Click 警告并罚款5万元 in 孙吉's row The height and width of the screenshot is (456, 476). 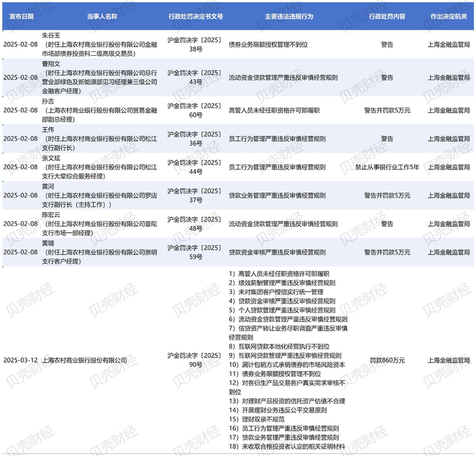pyautogui.click(x=387, y=110)
